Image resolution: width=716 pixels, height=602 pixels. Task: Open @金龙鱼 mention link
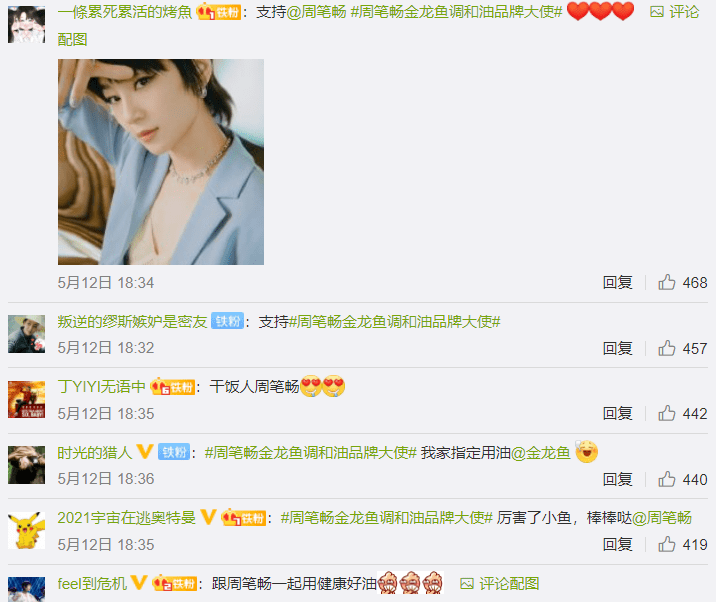[541, 453]
